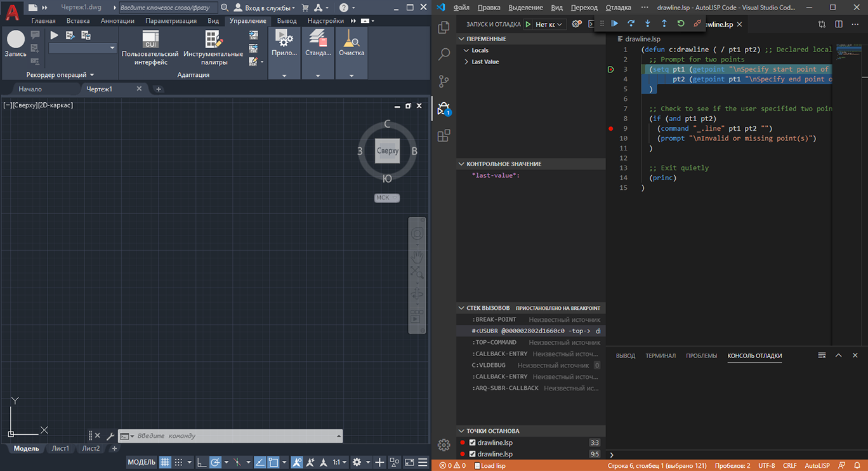
Task: Uncheck the drawline.lsp 9:5 breakpoint checkbox
Action: pos(472,454)
